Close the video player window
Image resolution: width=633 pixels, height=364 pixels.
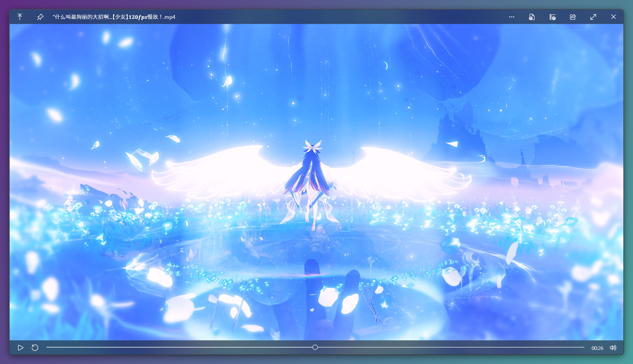pos(613,17)
